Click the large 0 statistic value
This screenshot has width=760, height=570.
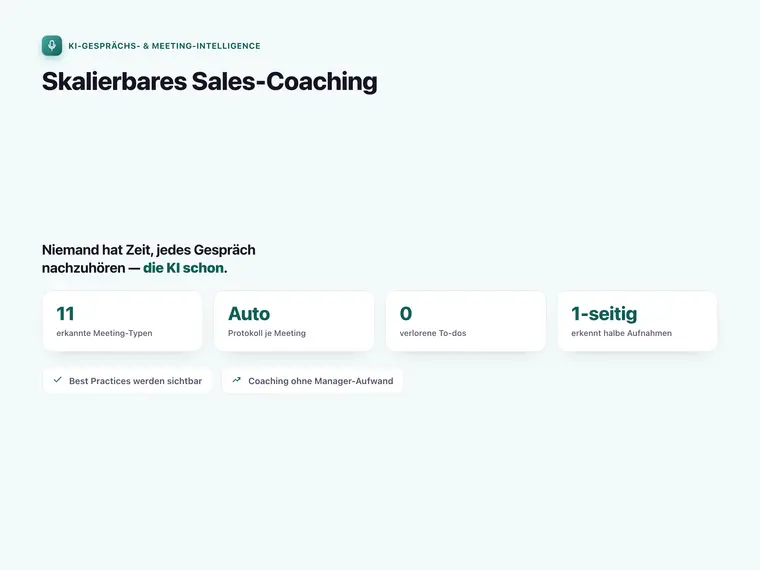click(x=406, y=314)
